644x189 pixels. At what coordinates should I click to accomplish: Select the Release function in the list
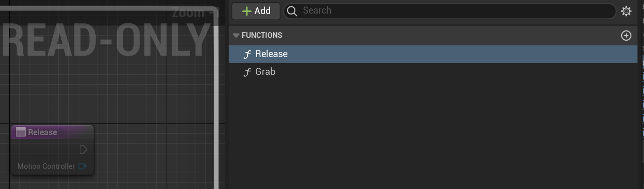coord(271,54)
